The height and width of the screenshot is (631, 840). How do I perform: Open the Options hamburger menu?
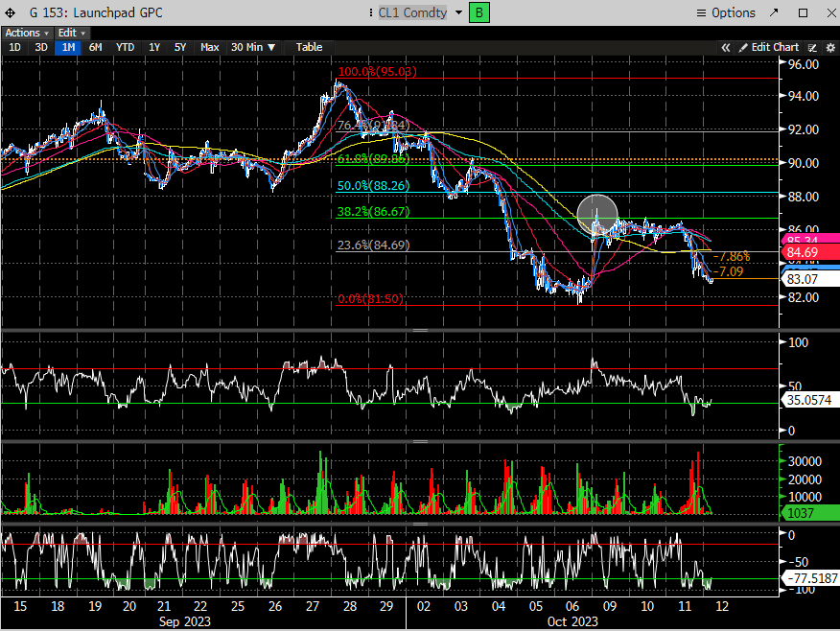[x=726, y=12]
